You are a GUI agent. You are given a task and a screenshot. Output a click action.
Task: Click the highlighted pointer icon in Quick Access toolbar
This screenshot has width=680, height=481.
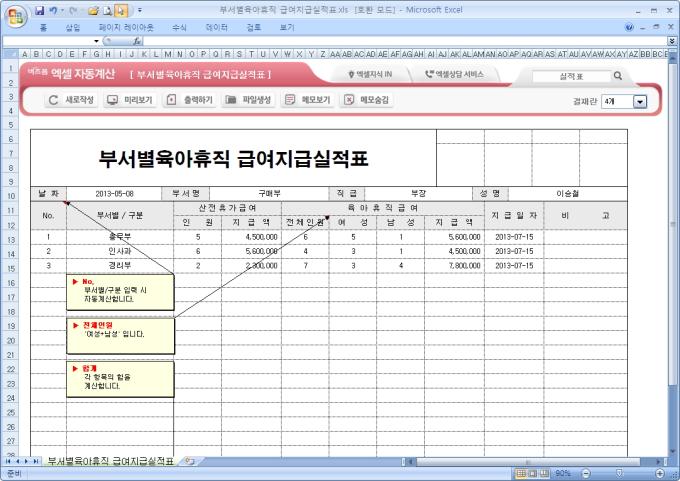[x=121, y=11]
